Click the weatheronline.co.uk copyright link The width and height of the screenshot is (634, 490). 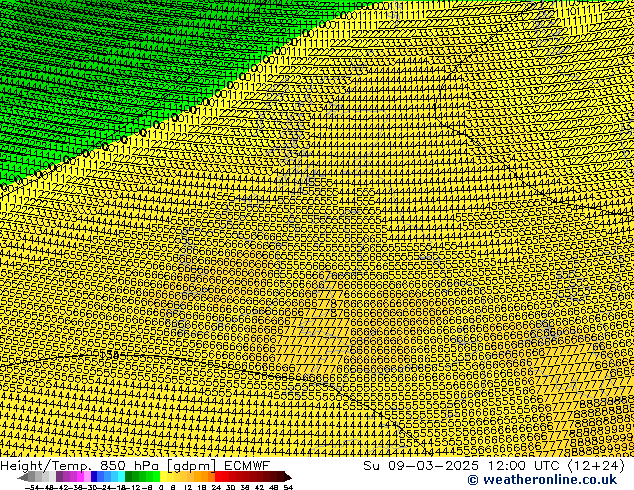[542, 480]
